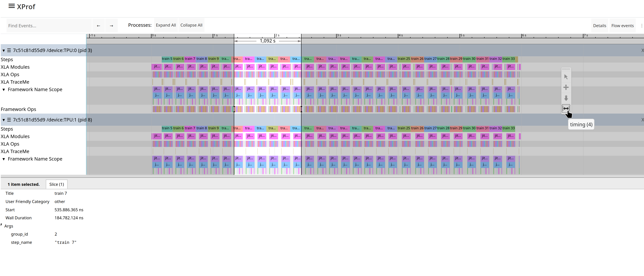Collapse the Framework Name Scope row
644x276 pixels.
(4, 89)
